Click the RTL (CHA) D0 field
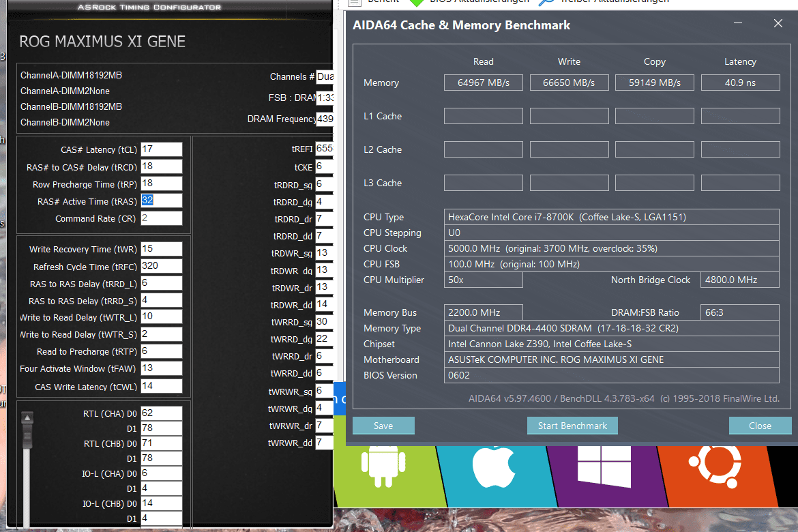This screenshot has width=798, height=532. [x=162, y=413]
